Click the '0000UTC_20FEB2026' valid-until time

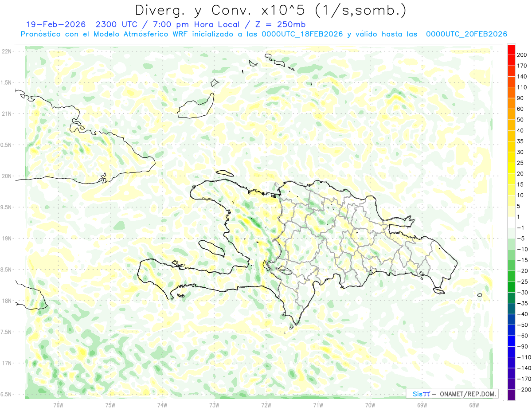pos(466,34)
